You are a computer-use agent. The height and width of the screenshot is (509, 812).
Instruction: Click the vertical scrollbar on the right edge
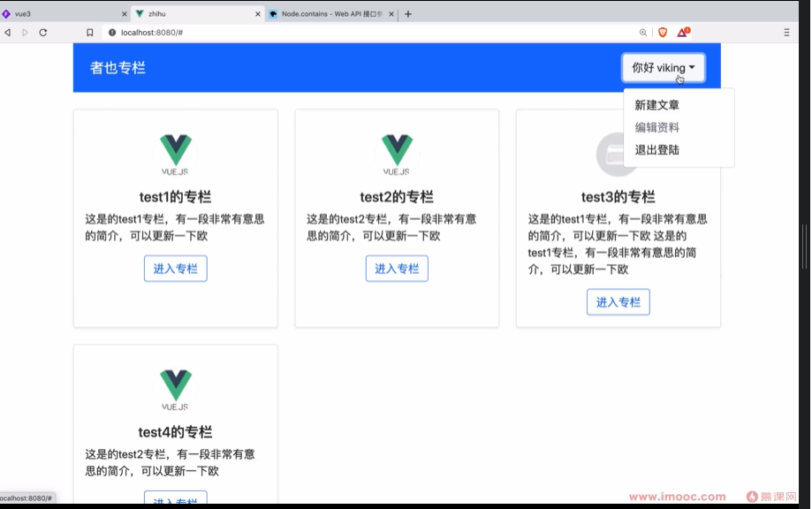805,247
